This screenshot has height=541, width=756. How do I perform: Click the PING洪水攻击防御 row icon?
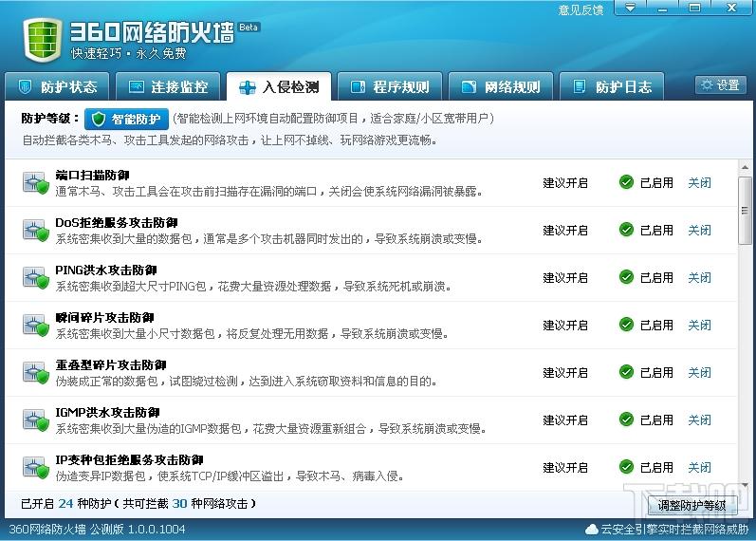point(36,277)
